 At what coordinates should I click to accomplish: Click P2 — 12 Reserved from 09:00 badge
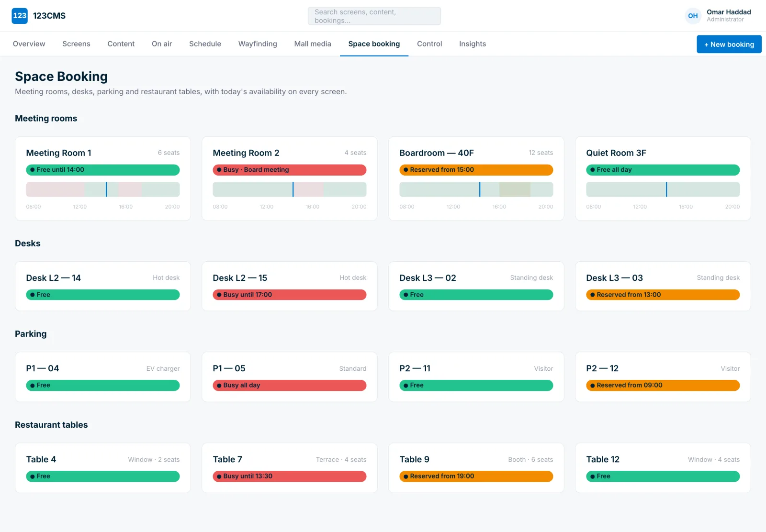point(663,385)
